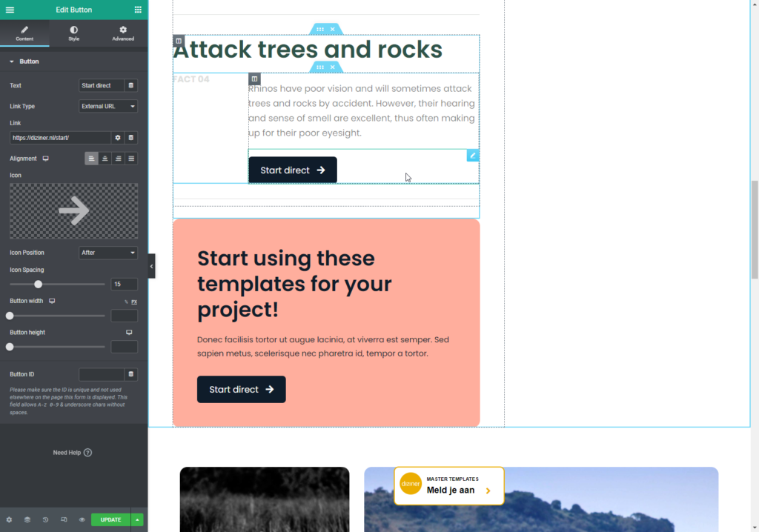759x532 pixels.
Task: Open page settings gear in bottom bar
Action: (9, 519)
